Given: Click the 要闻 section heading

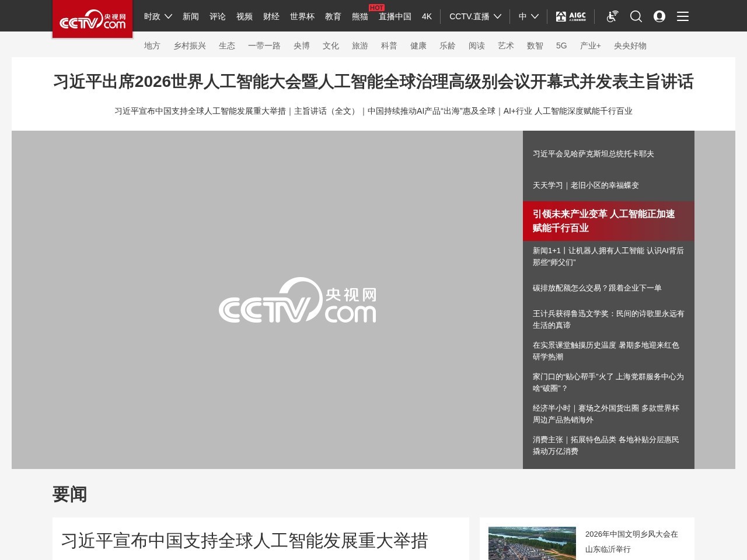Looking at the screenshot, I should click(x=69, y=495).
